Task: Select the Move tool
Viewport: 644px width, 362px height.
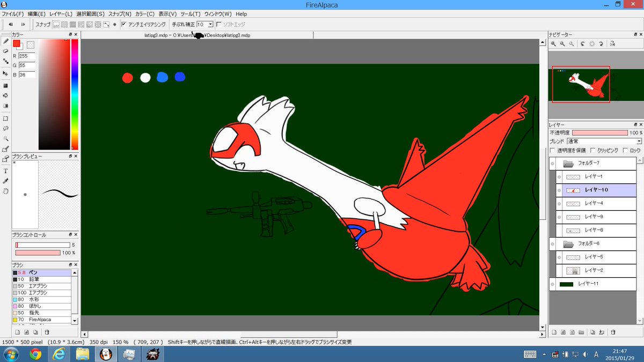Action: pyautogui.click(x=5, y=73)
